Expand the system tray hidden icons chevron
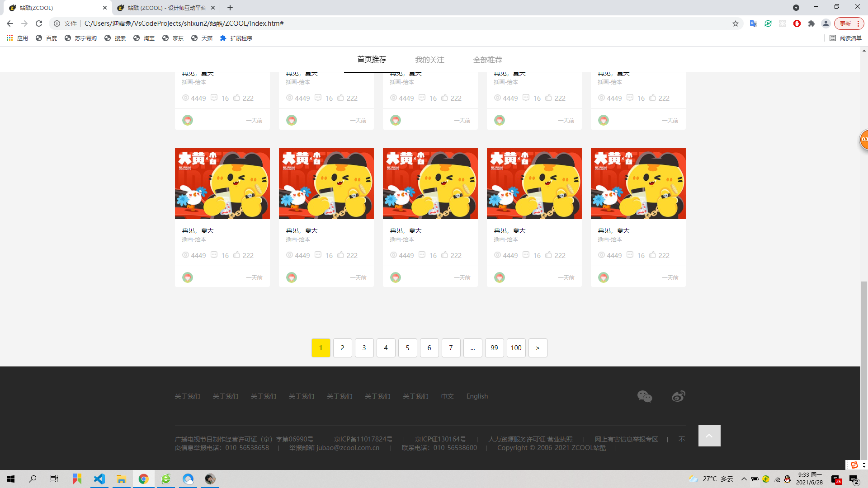The image size is (868, 488). point(744,479)
